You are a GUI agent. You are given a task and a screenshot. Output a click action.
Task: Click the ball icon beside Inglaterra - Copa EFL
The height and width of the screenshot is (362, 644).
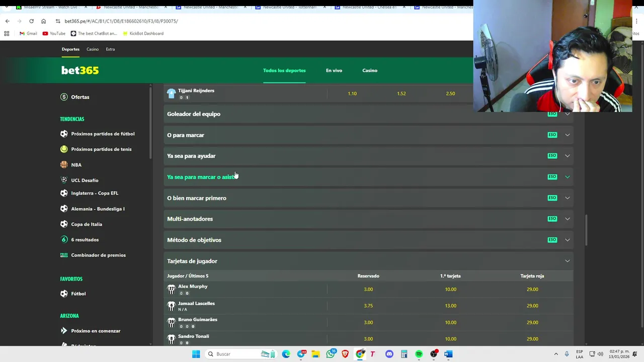64,193
